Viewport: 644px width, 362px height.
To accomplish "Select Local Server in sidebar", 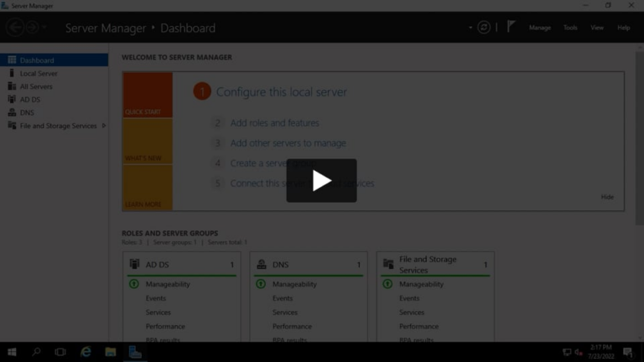I will click(39, 74).
